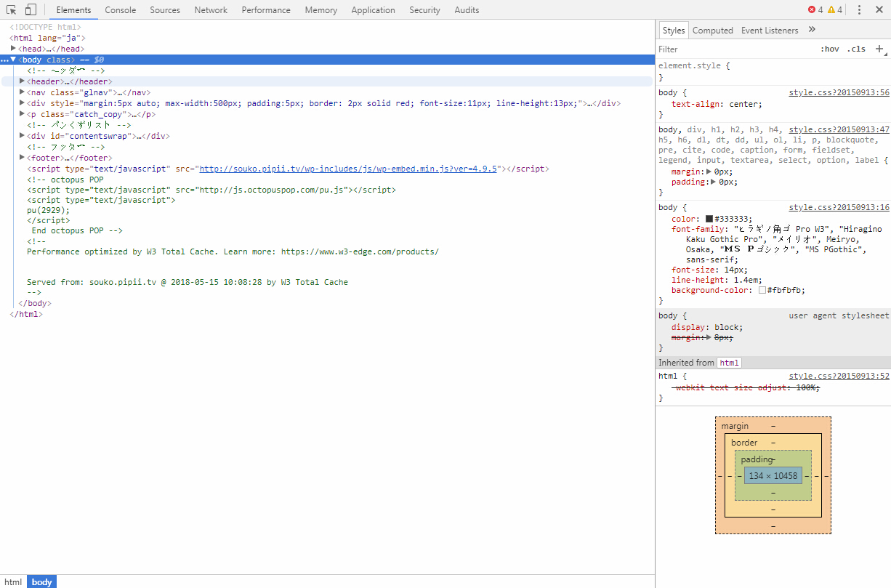Click the Filter styles input field
This screenshot has width=891, height=588.
pyautogui.click(x=734, y=49)
